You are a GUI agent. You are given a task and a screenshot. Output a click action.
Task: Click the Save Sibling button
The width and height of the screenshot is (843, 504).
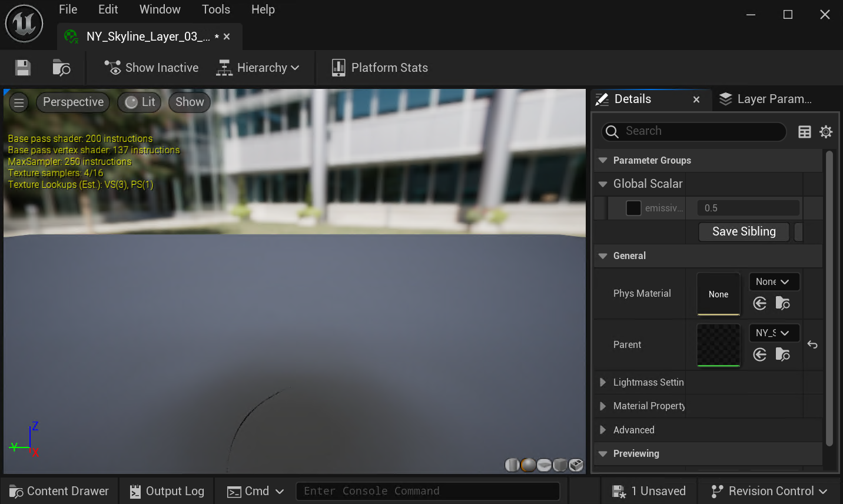[744, 231]
